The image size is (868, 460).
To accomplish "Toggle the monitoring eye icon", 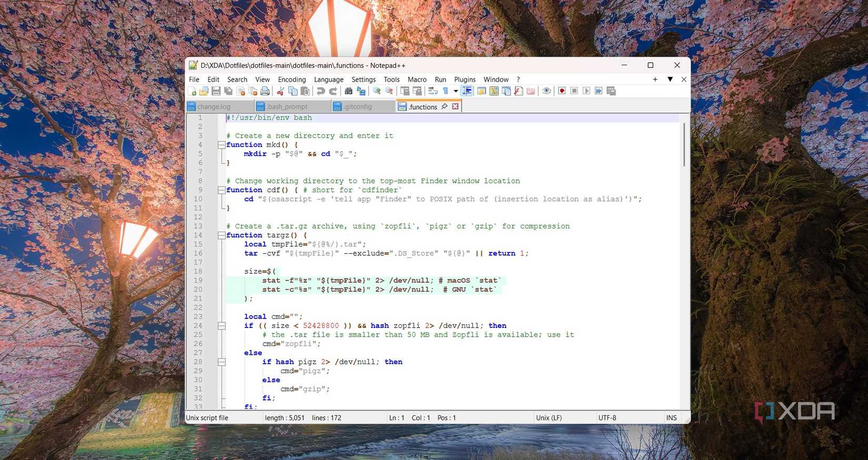I will click(x=547, y=91).
